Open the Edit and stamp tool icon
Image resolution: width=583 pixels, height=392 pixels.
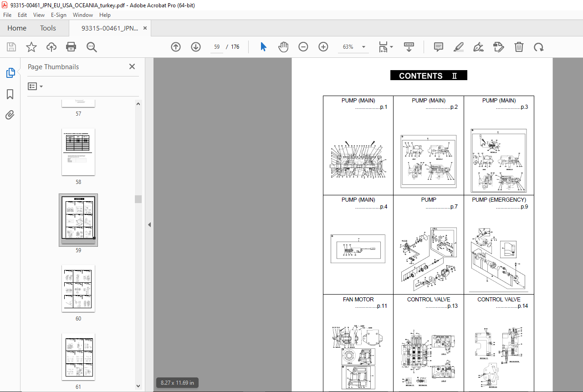(x=499, y=47)
